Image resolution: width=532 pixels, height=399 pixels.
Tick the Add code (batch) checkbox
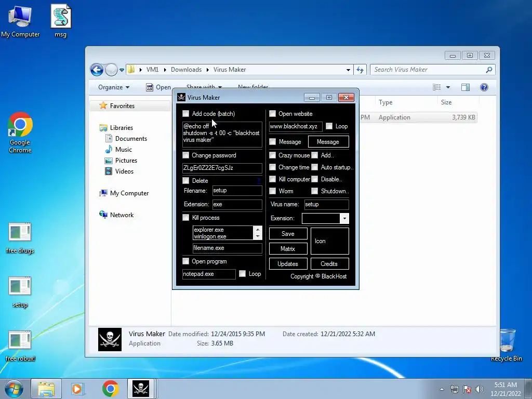(186, 113)
